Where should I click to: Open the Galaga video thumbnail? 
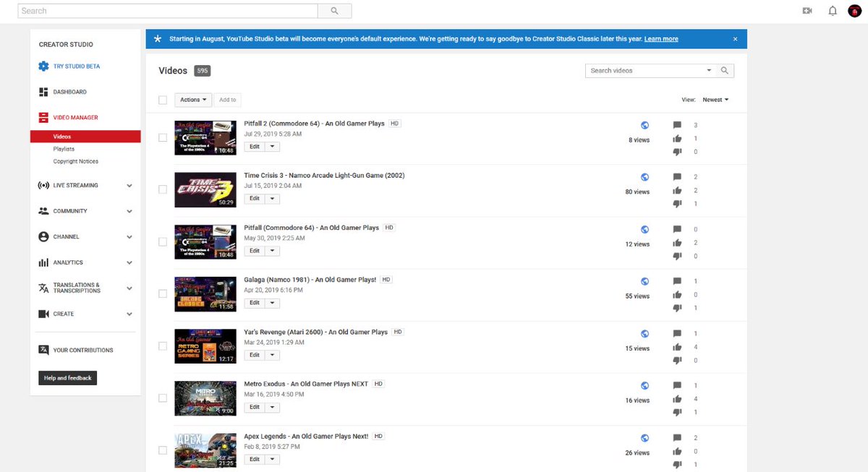click(x=205, y=294)
